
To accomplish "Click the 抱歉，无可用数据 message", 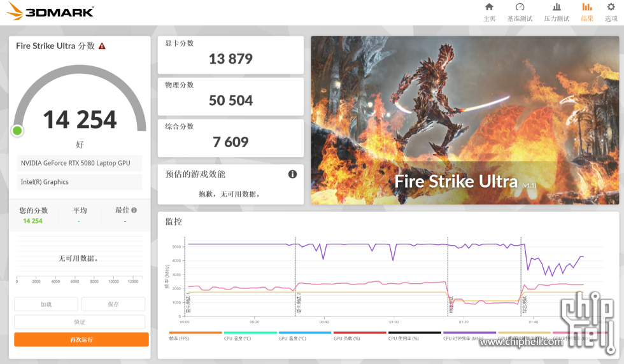I will [230, 194].
